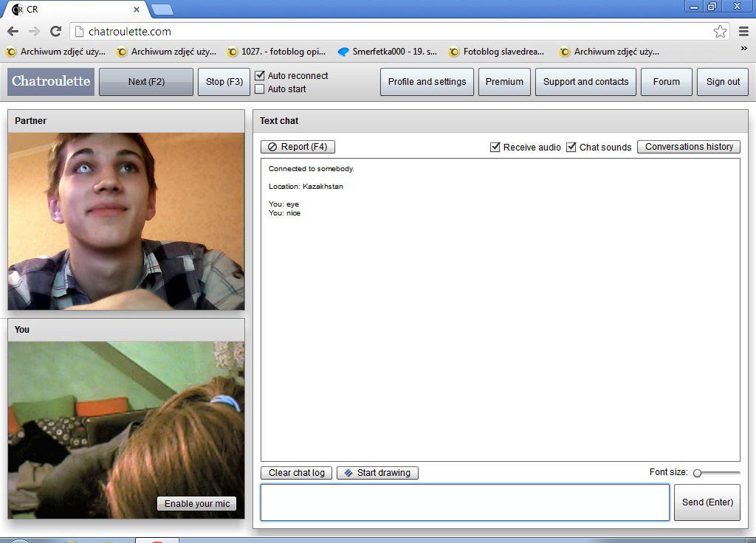
Task: Stop the chat with Stop (F3)
Action: click(x=224, y=82)
